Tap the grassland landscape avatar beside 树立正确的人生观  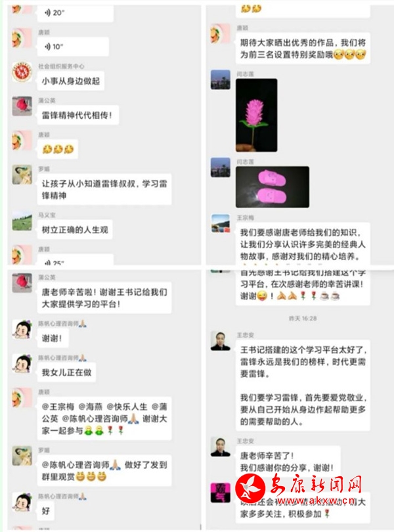(22, 221)
